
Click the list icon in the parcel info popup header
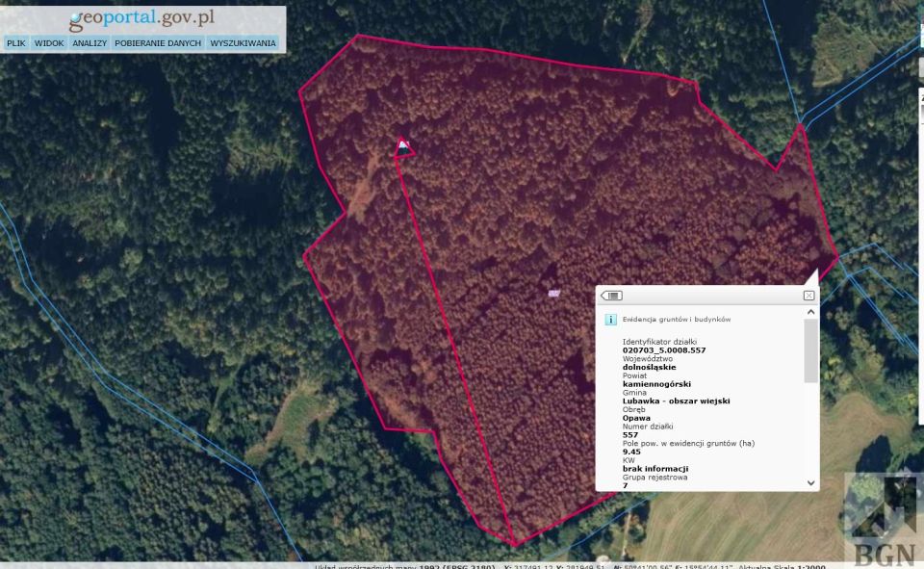click(x=612, y=296)
